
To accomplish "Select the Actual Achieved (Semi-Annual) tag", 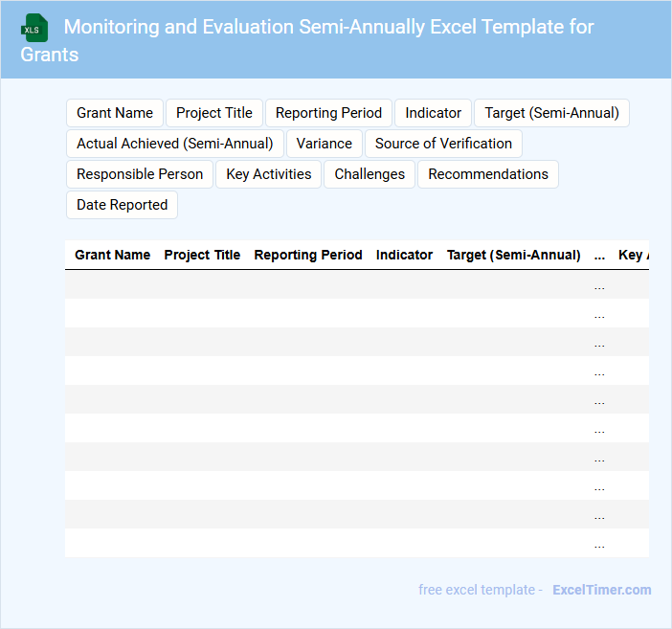I will click(175, 144).
